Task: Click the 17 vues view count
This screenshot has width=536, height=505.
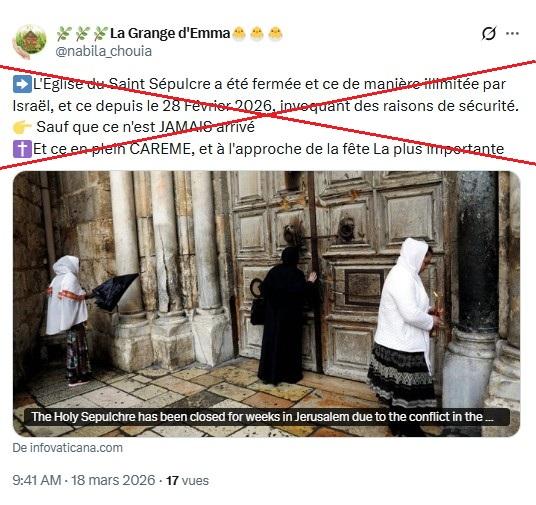Action: point(187,480)
